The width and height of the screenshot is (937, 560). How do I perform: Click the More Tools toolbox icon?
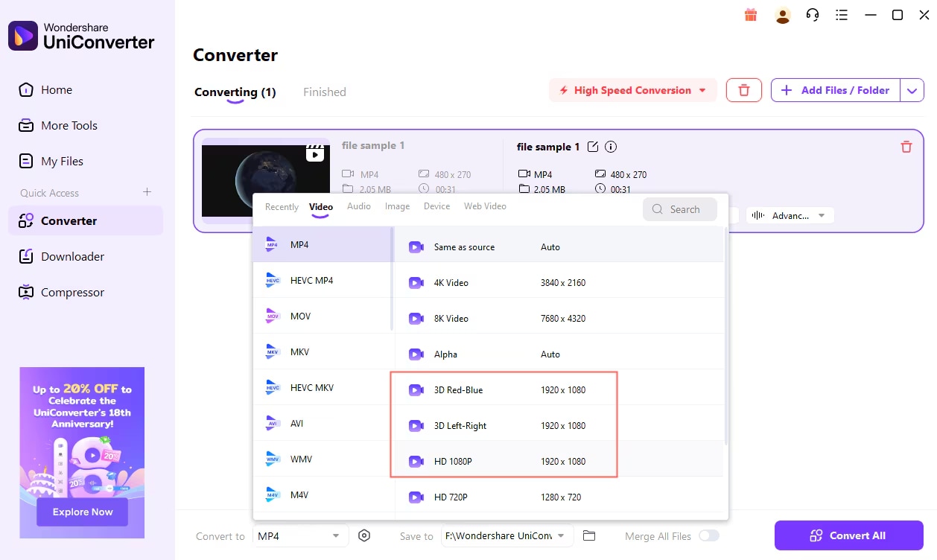click(x=26, y=125)
